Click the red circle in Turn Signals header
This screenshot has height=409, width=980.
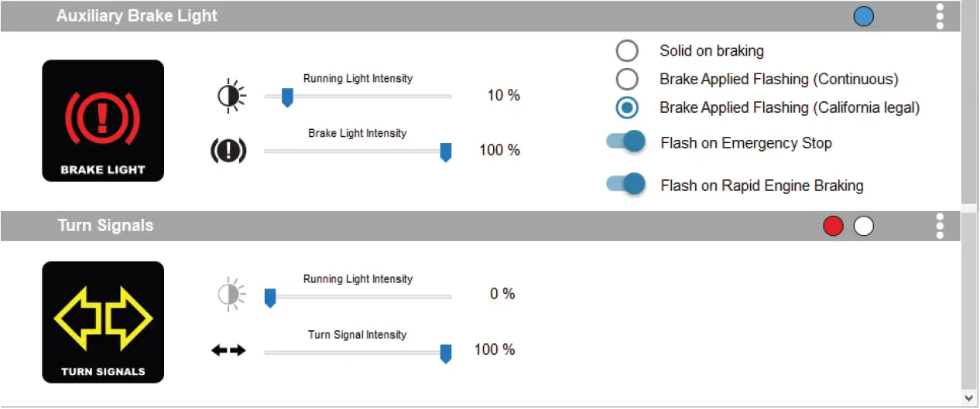[833, 226]
